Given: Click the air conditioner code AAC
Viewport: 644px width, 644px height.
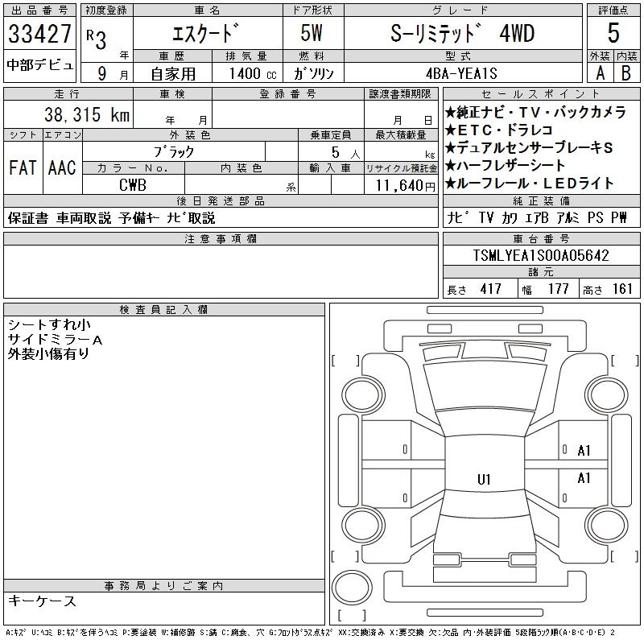Looking at the screenshot, I should coord(62,167).
